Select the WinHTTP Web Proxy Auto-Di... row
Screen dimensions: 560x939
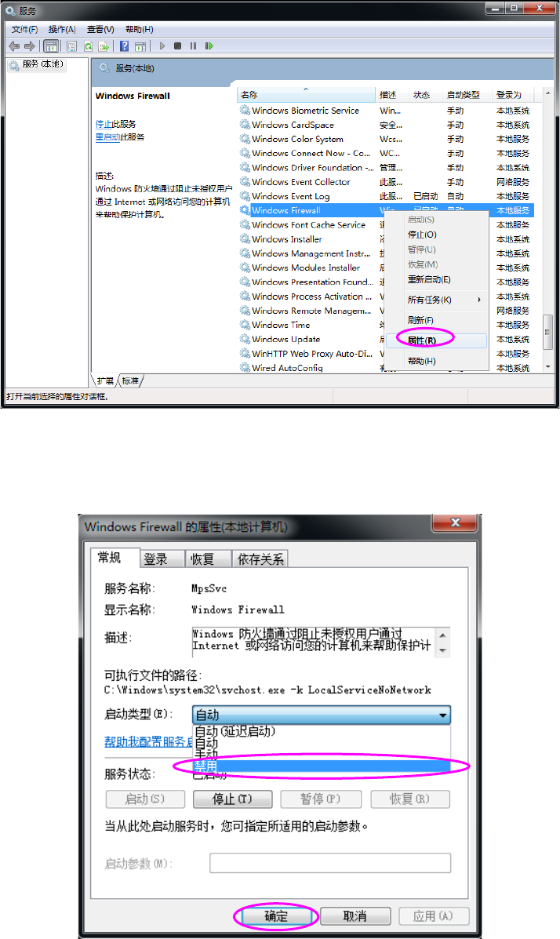coord(386,353)
